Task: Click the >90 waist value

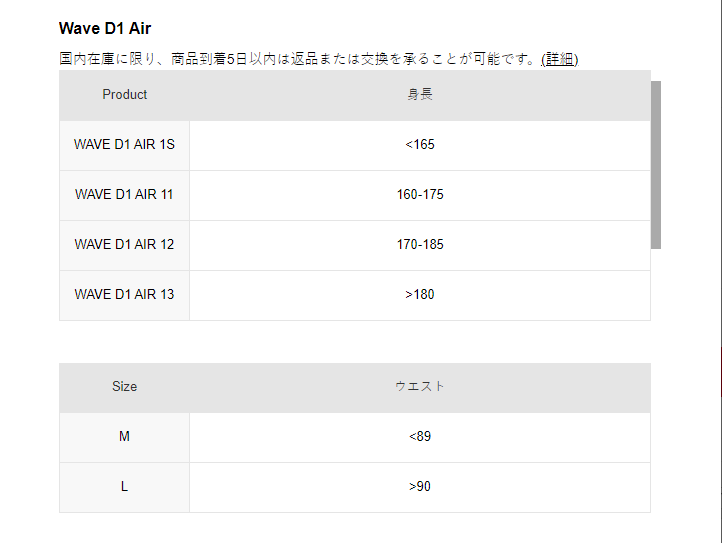Action: [420, 487]
